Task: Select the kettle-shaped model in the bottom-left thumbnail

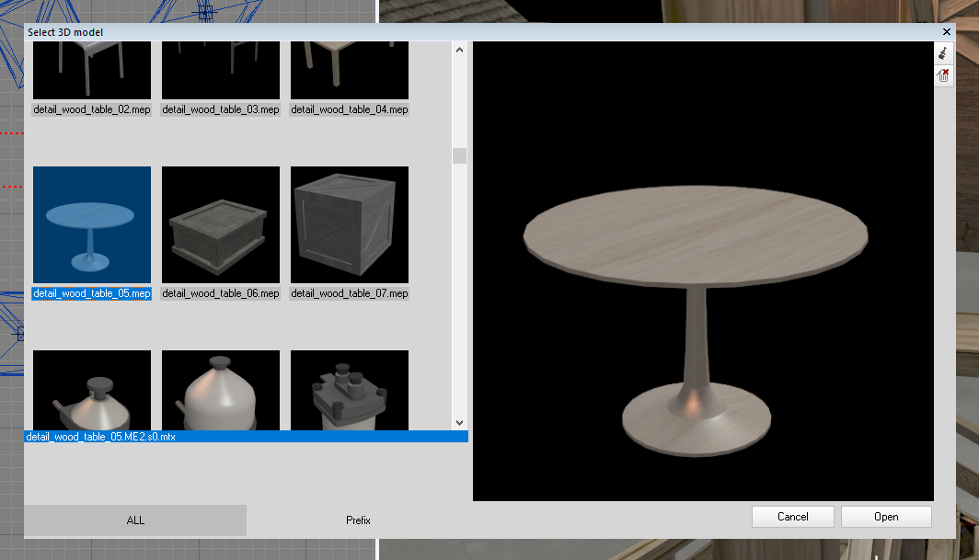Action: point(92,390)
